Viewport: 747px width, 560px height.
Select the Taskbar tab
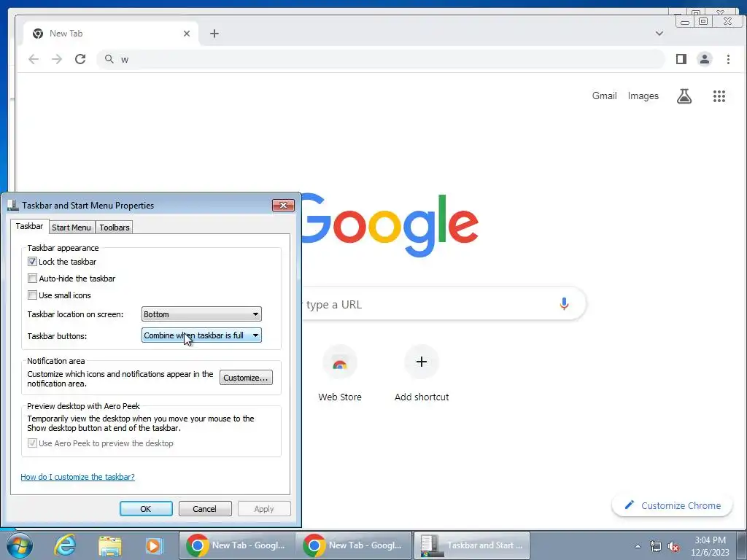[29, 226]
